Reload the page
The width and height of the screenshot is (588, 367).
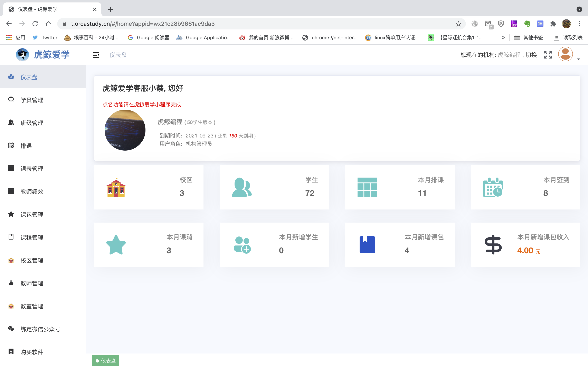coord(35,24)
